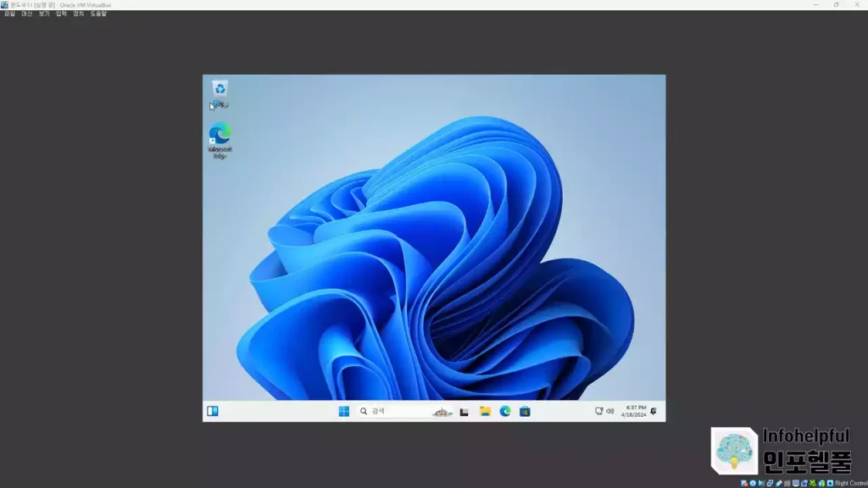Screen dimensions: 868x488
Task: Click the volume speaker tray icon
Action: [610, 411]
